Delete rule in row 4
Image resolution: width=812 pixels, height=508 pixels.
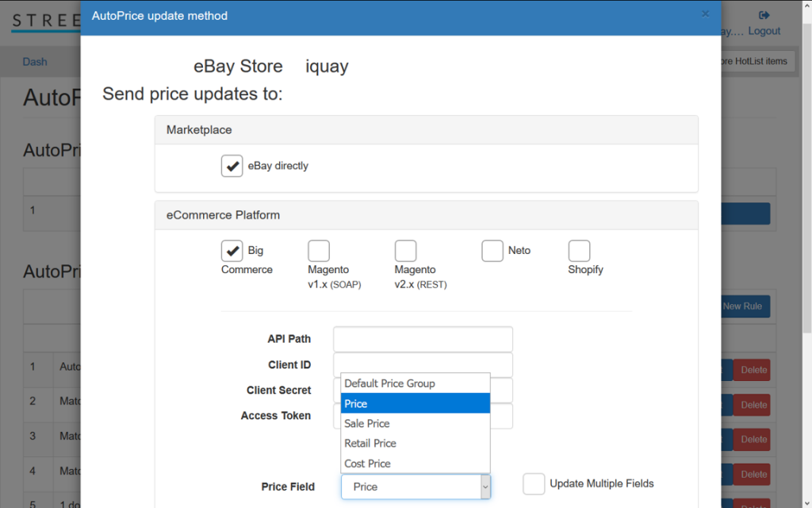(752, 475)
